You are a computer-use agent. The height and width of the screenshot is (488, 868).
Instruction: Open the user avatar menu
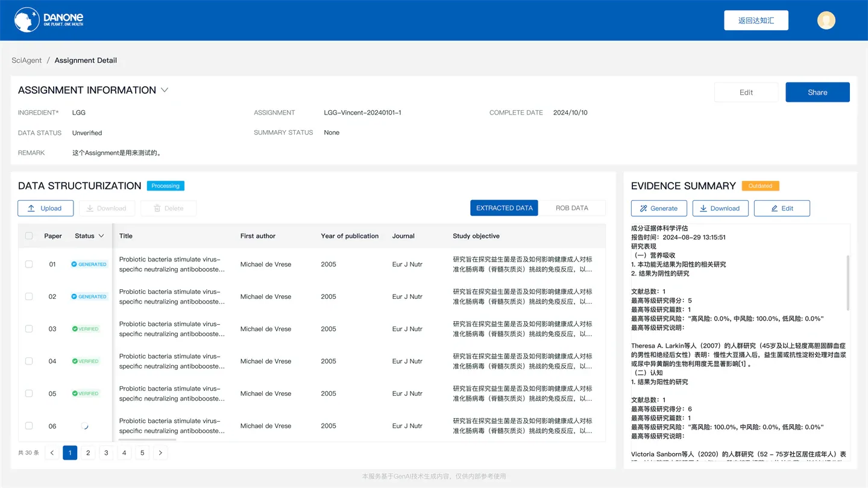(x=826, y=20)
